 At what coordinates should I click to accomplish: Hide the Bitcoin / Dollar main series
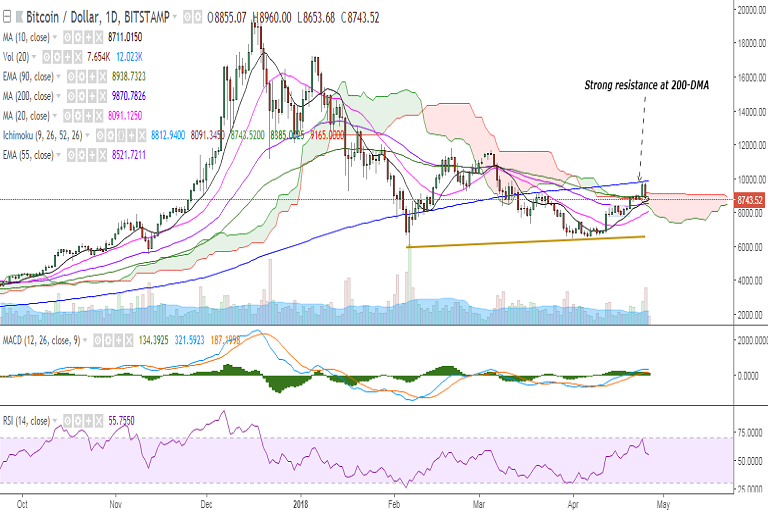(188, 17)
